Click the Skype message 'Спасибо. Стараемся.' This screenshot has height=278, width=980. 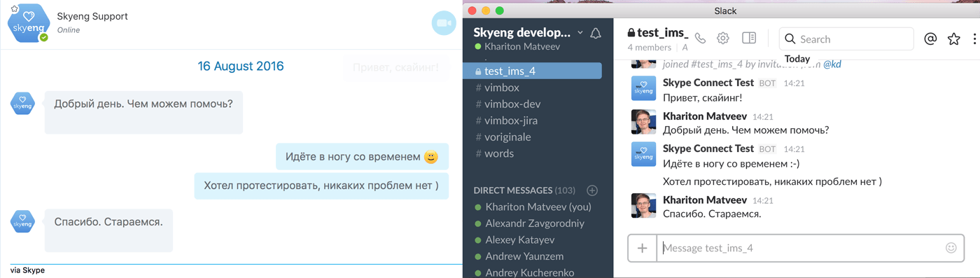(x=108, y=230)
